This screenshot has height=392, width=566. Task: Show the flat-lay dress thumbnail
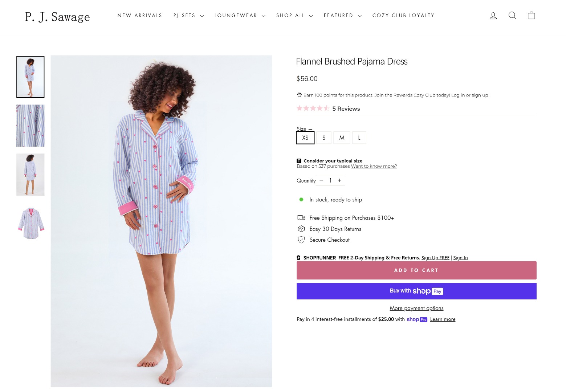coord(30,223)
